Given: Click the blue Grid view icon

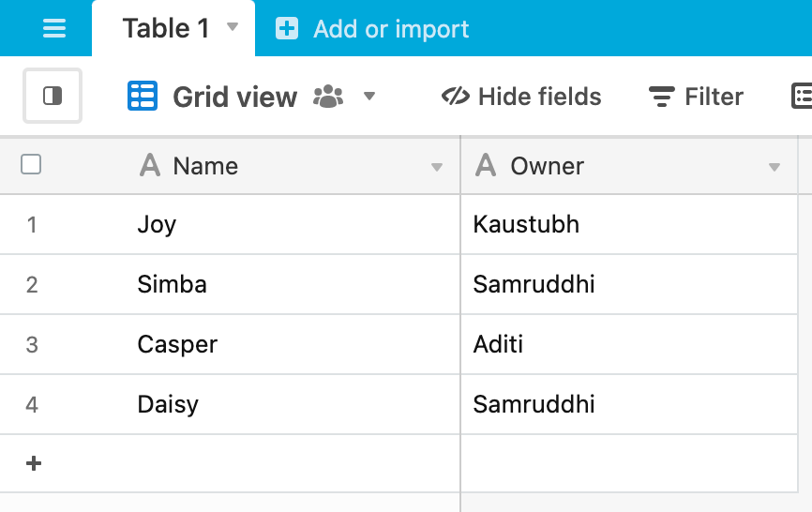Looking at the screenshot, I should tap(143, 97).
